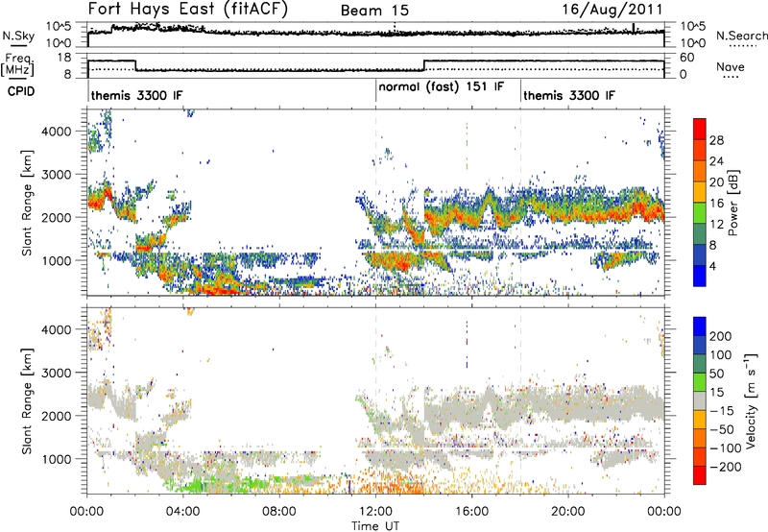
Task: Click the '200' tick on Velocity colorbar
Action: 721,336
